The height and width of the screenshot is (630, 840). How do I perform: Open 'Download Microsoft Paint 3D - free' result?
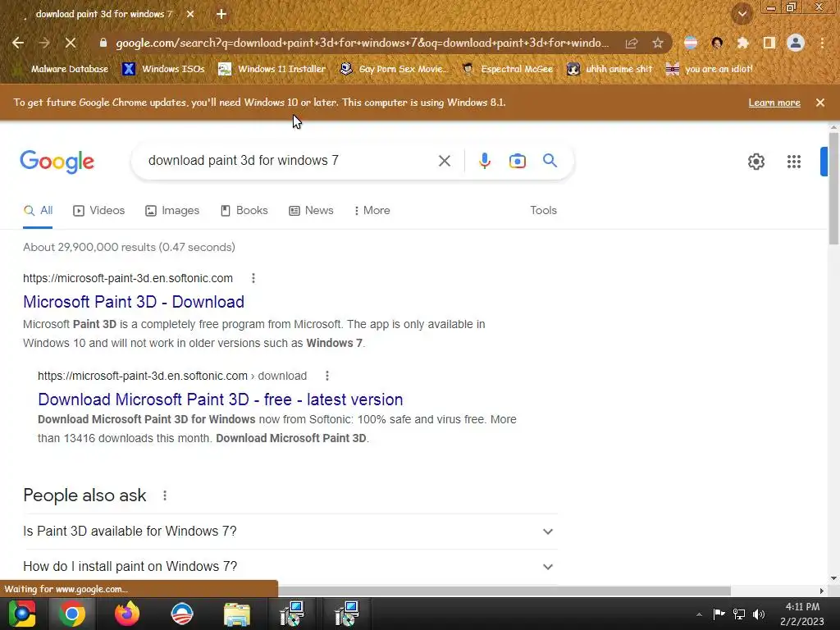220,399
